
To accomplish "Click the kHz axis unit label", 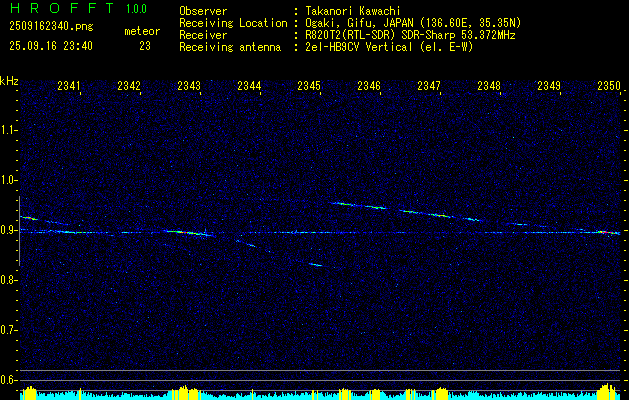I will coord(9,81).
